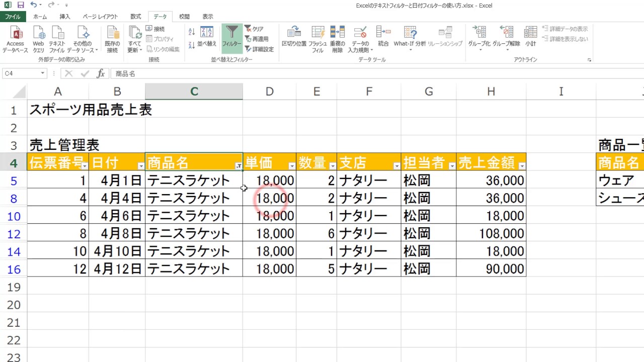Image resolution: width=644 pixels, height=362 pixels.
Task: Open the 伝票番号 filter dropdown
Action: (x=84, y=165)
